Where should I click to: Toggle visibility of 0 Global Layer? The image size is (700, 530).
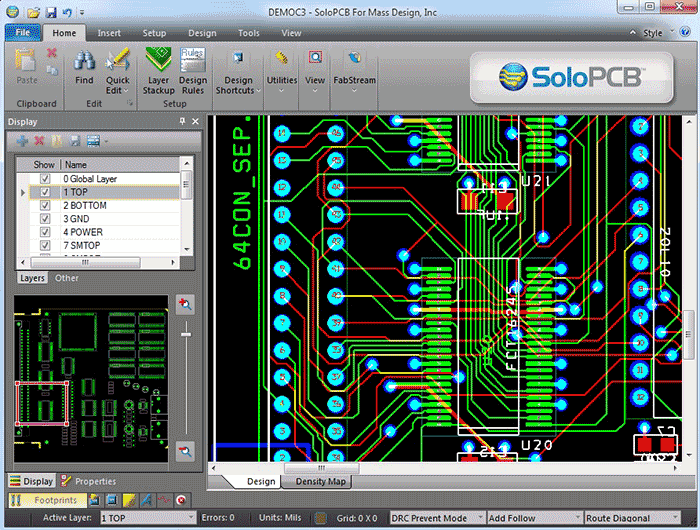tap(45, 179)
